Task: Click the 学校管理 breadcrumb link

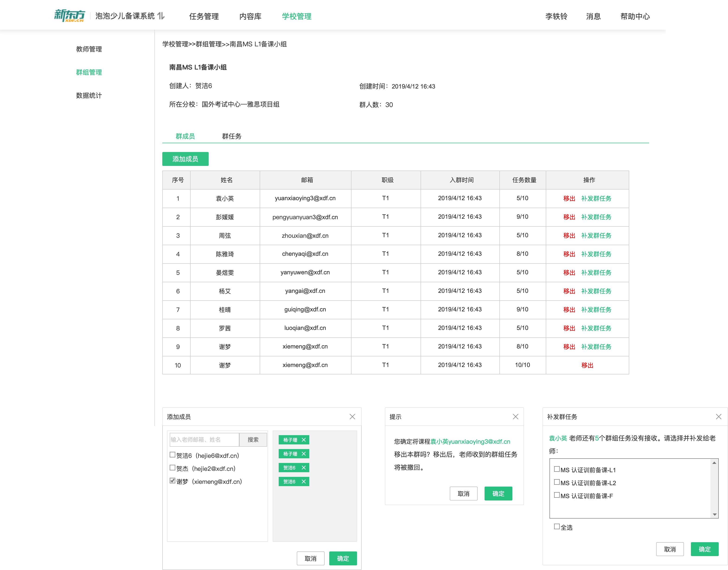Action: (175, 44)
